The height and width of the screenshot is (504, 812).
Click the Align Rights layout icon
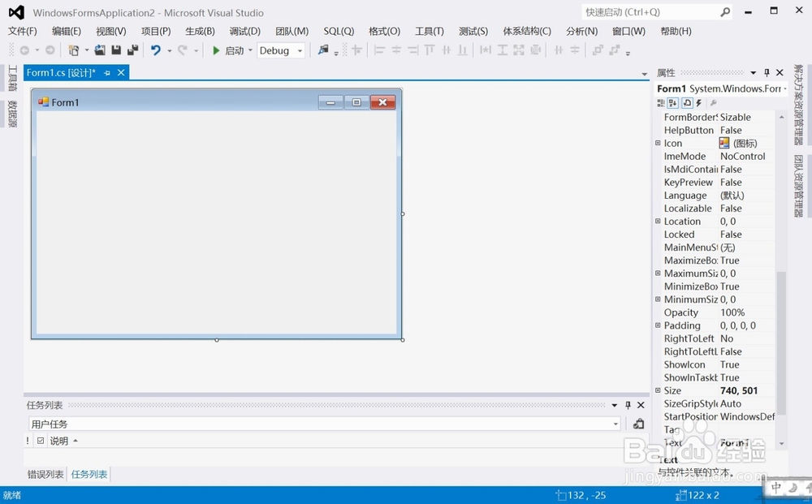[x=412, y=50]
